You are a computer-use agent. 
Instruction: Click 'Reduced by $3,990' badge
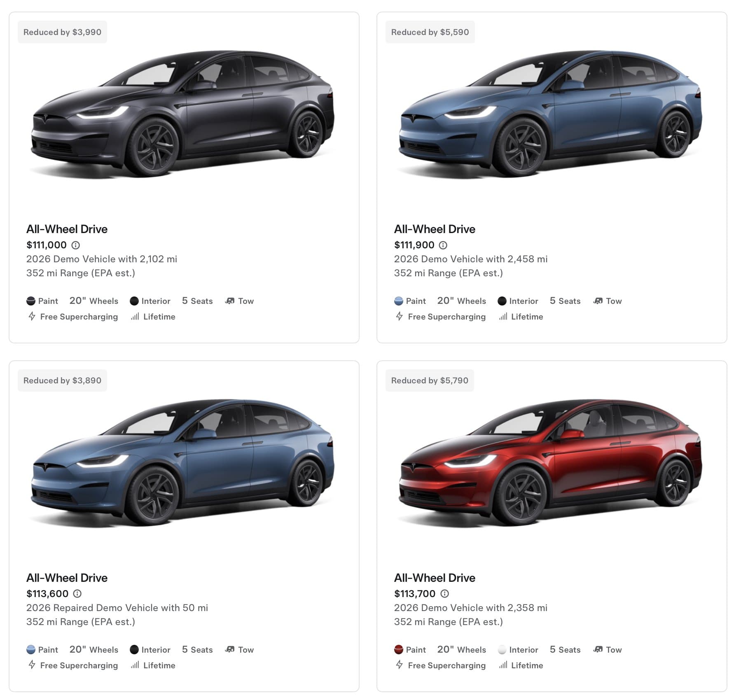(x=62, y=32)
